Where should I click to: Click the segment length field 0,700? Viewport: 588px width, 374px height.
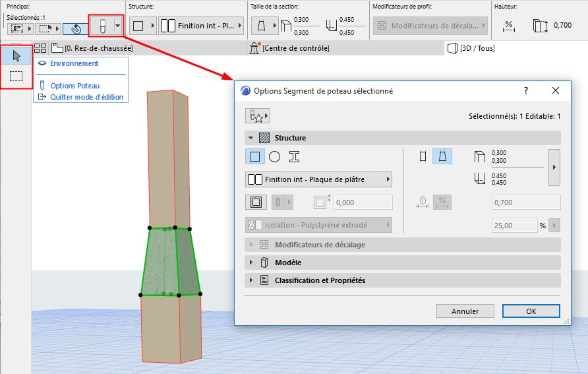tap(526, 203)
